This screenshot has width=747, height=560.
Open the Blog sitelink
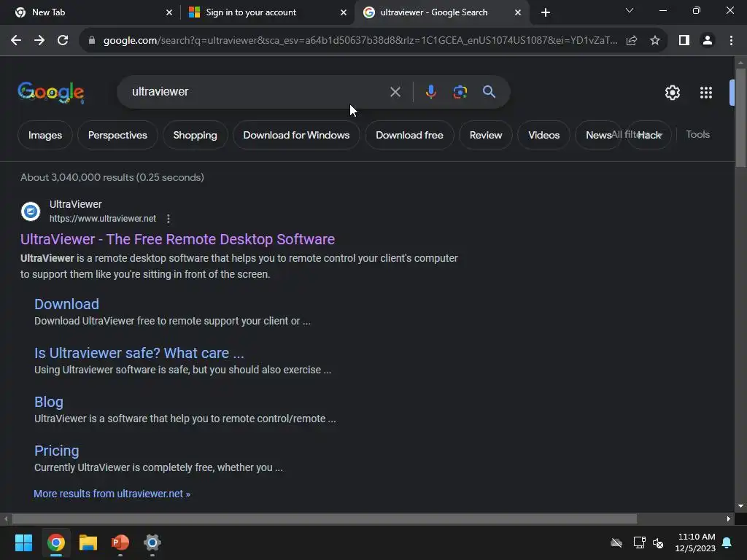49,402
